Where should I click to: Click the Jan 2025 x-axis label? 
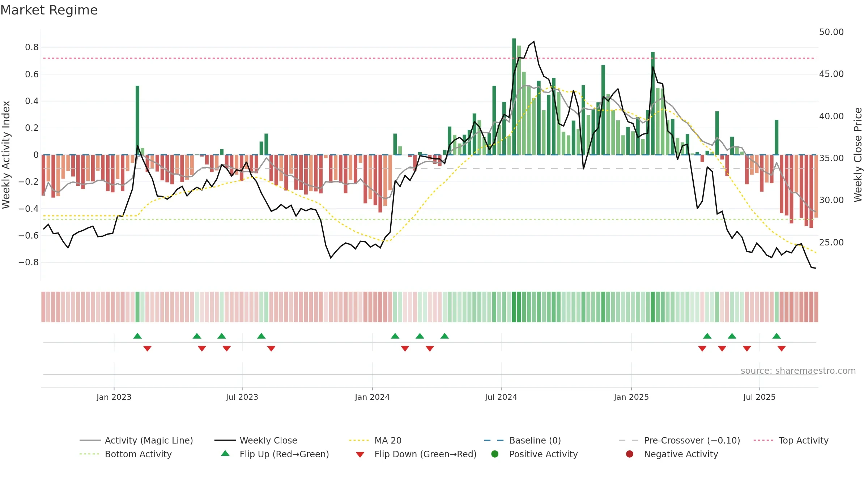631,397
